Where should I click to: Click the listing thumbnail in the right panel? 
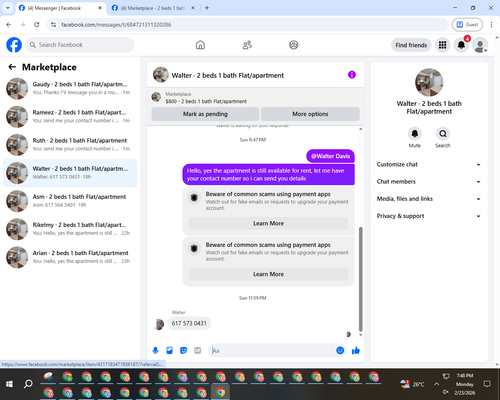[x=429, y=82]
